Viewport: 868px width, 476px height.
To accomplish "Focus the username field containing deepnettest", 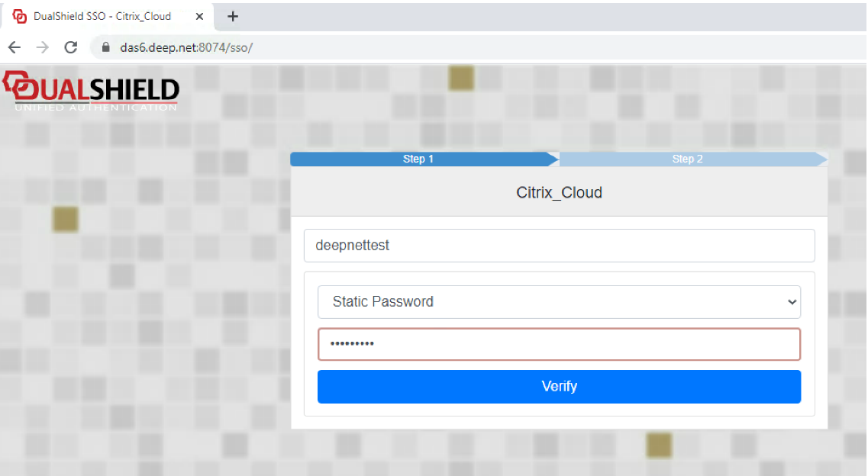I will pos(559,246).
